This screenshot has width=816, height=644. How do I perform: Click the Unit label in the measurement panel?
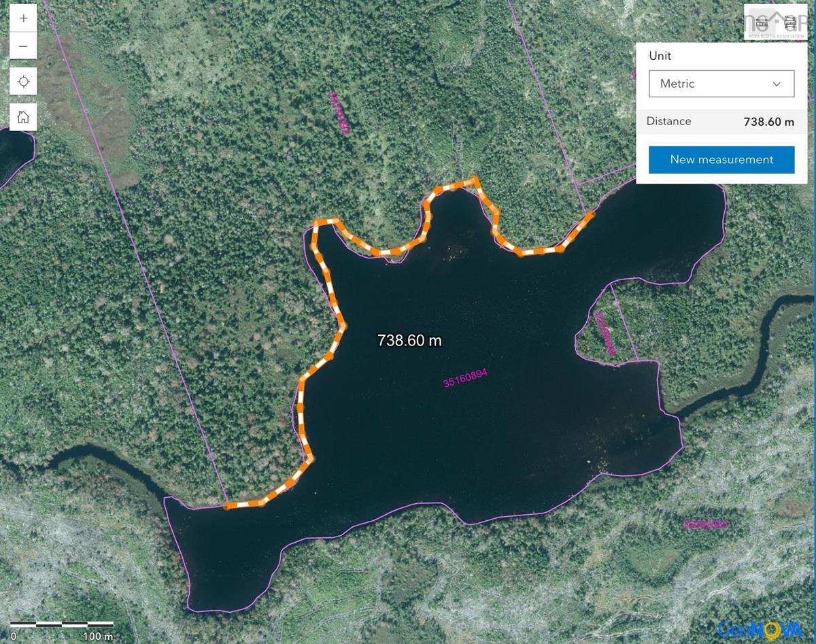pos(660,56)
